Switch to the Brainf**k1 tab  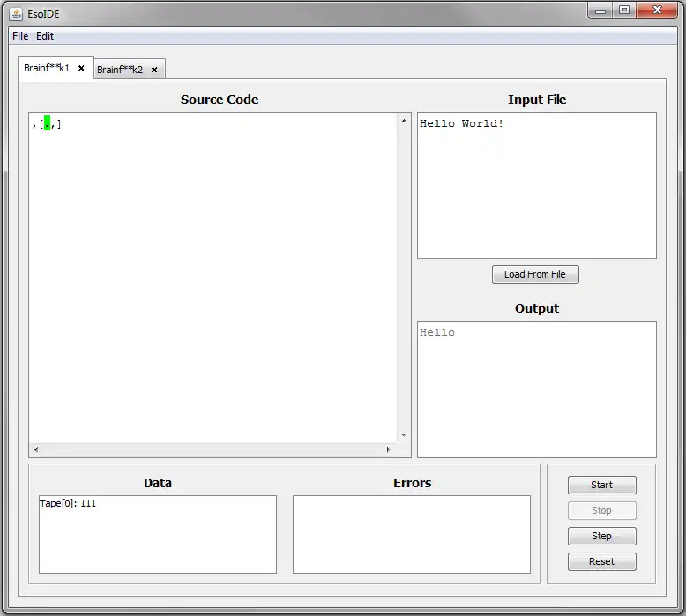(x=47, y=68)
